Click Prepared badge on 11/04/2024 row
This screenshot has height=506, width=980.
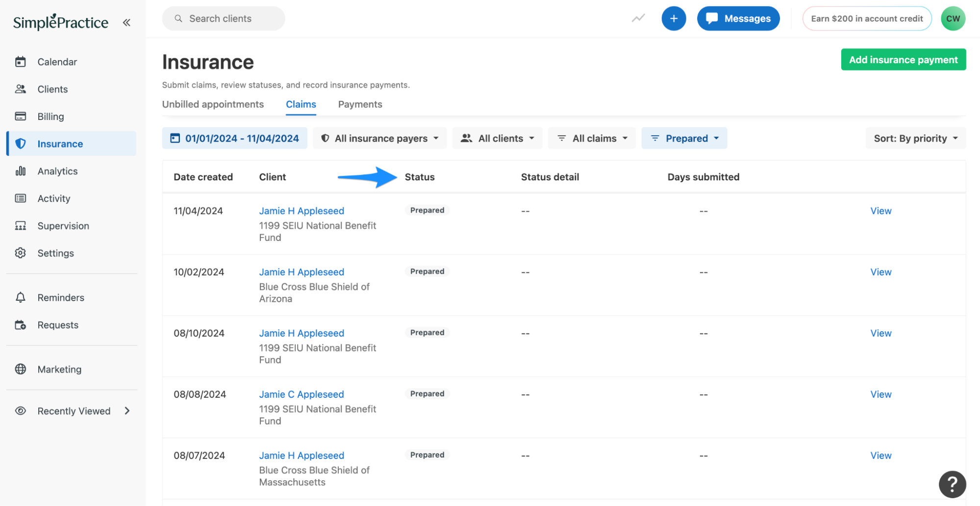(x=427, y=210)
